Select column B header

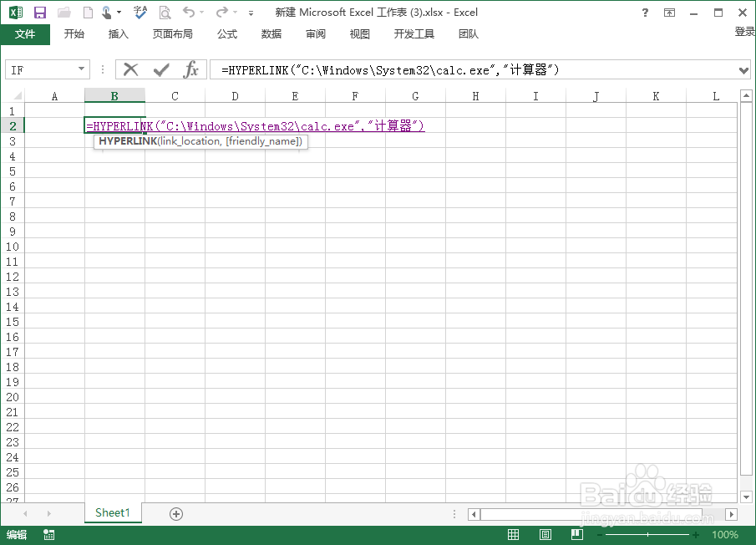[x=114, y=96]
